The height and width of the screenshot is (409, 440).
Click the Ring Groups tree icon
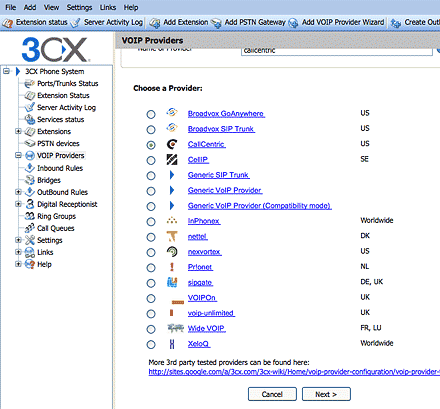click(x=30, y=216)
